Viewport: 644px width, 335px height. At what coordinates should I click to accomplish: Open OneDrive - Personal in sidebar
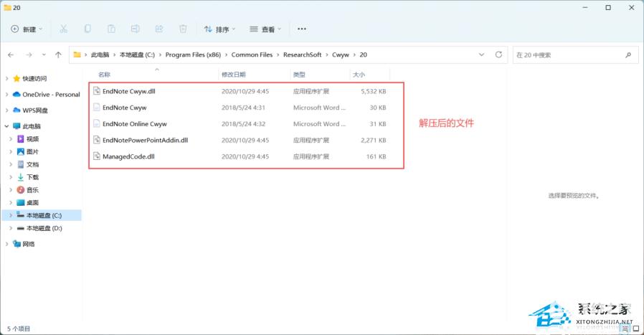(x=52, y=95)
